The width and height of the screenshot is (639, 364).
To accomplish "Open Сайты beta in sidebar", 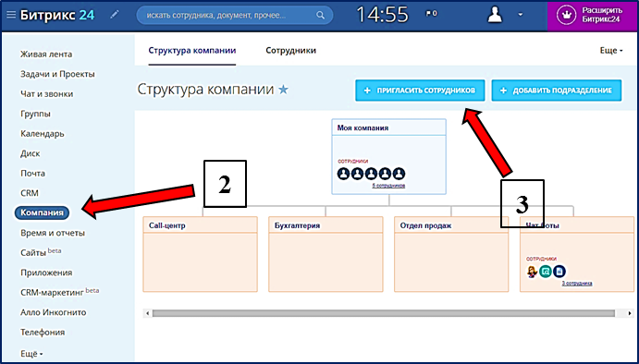I will pyautogui.click(x=41, y=252).
